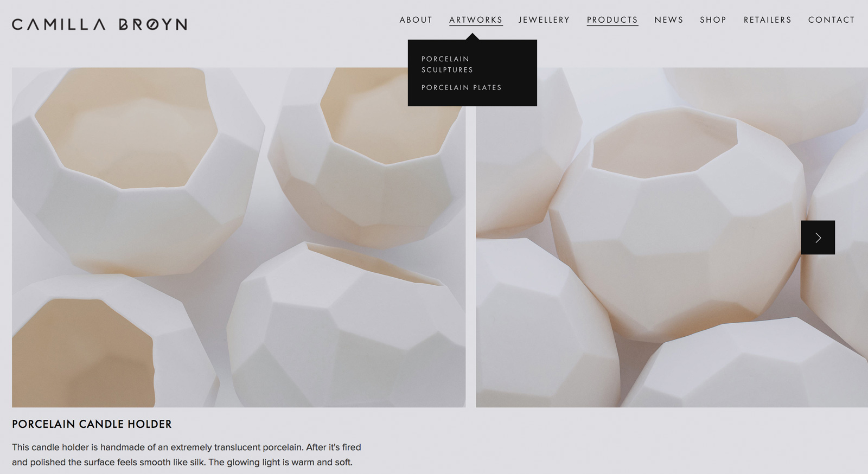This screenshot has height=474, width=868.
Task: Go to the Contact page
Action: click(x=831, y=20)
